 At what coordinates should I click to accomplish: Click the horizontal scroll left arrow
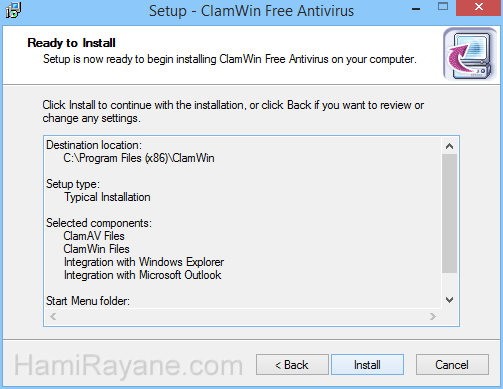pos(53,316)
